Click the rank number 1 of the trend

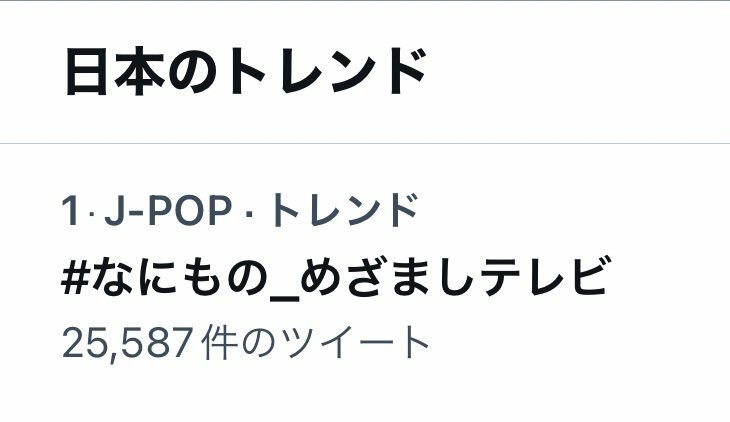69,211
